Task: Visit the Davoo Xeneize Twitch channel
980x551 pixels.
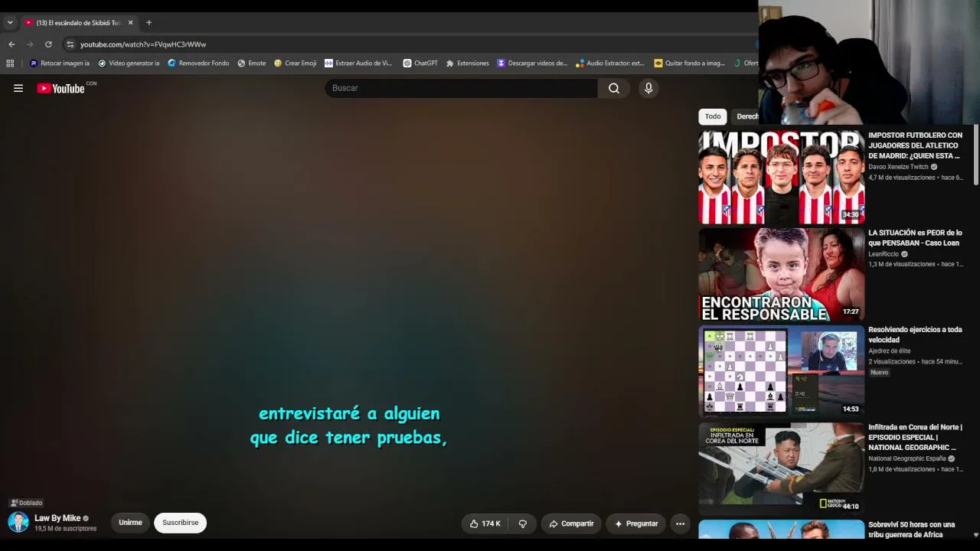Action: pyautogui.click(x=898, y=167)
